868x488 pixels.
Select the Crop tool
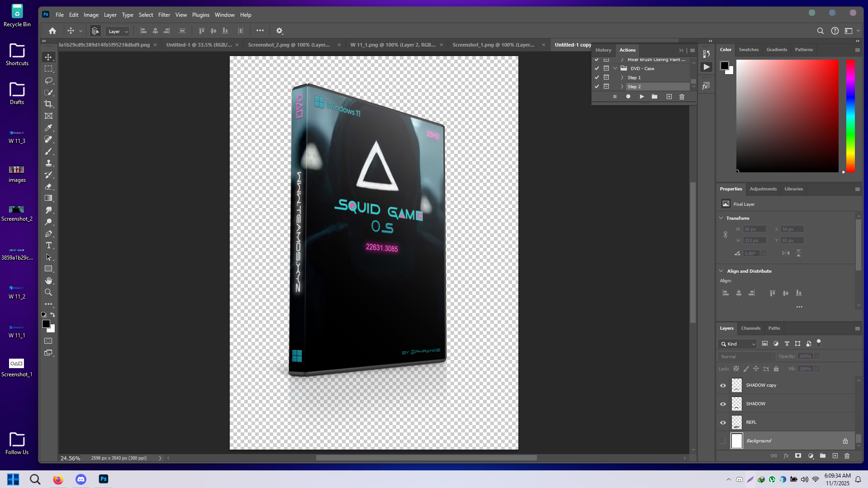tap(48, 104)
